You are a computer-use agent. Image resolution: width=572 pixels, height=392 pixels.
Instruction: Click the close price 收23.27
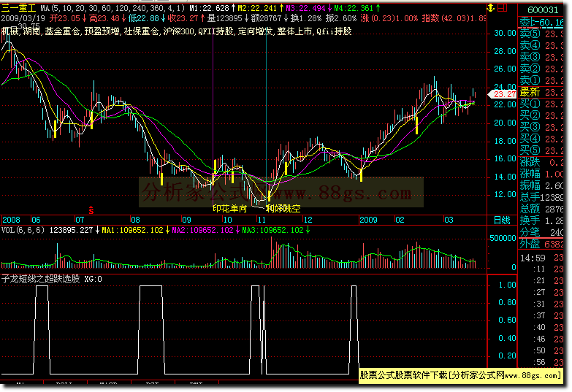(x=186, y=18)
